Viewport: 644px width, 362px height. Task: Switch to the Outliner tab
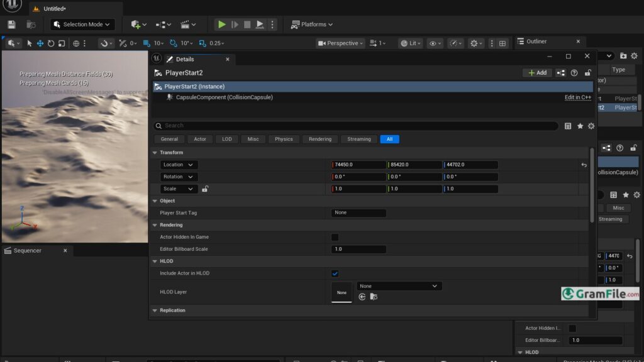tap(536, 41)
